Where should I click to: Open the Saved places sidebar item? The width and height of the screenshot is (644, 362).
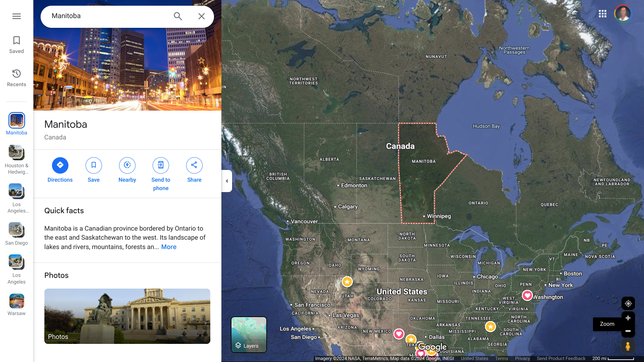16,45
